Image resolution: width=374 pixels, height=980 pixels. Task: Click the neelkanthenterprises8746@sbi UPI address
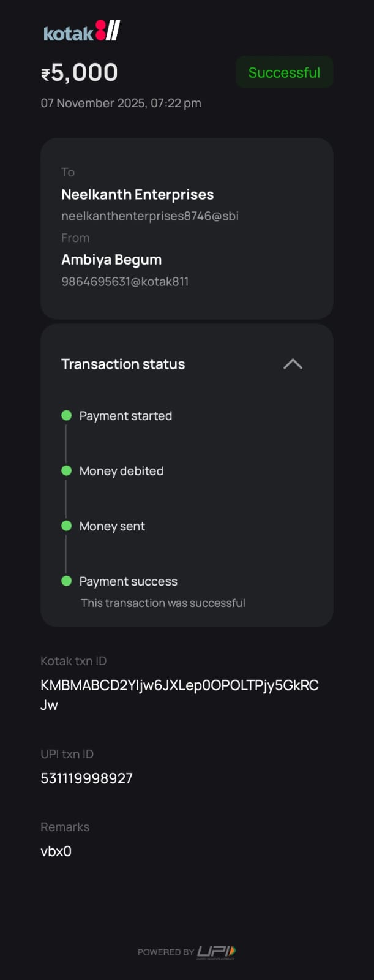tap(149, 216)
